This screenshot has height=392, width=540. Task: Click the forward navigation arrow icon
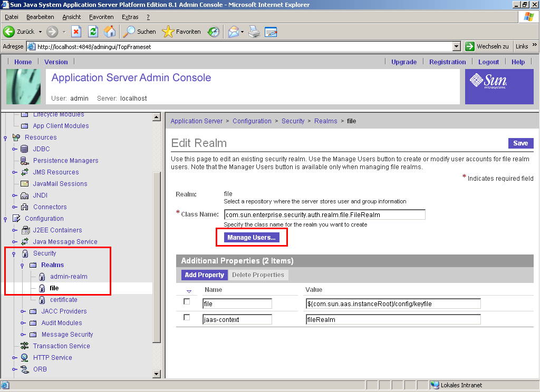tap(52, 32)
